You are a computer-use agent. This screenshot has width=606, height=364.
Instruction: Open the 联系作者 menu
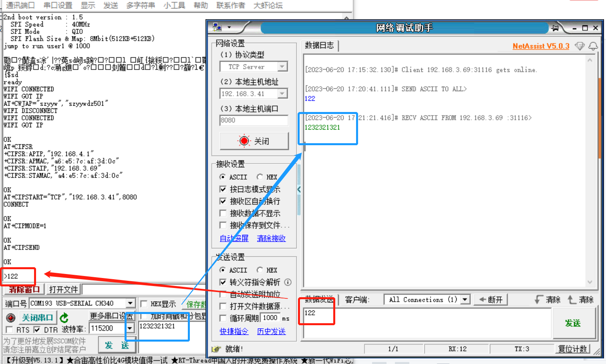[x=230, y=5]
